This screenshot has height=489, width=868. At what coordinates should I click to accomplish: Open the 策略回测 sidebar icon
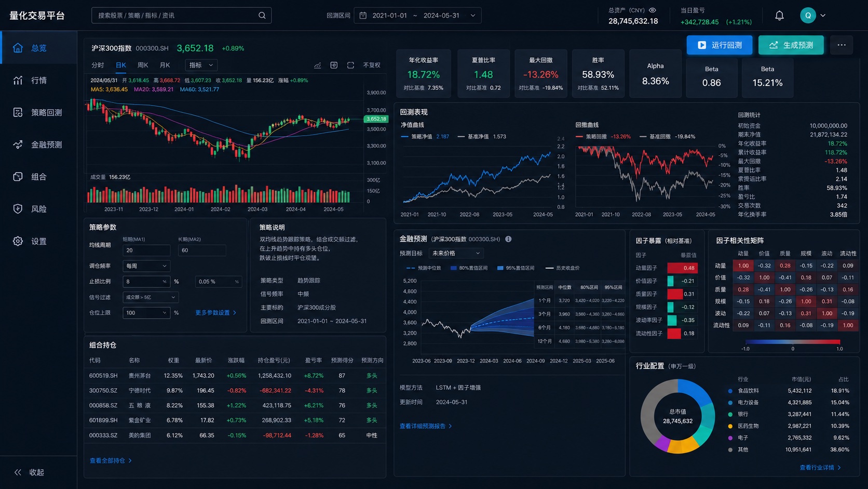pos(18,112)
